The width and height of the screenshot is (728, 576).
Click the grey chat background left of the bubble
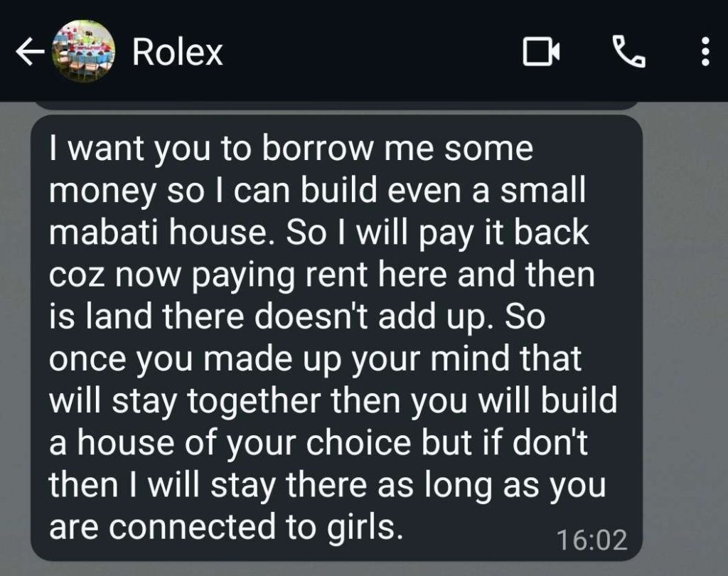point(15,338)
